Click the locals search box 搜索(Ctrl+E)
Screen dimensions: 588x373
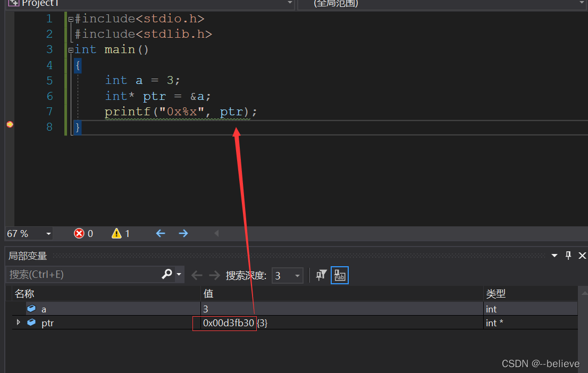(82, 275)
